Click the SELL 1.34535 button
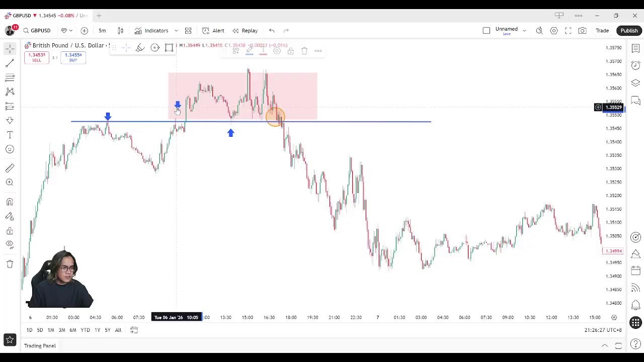This screenshot has width=644, height=362. point(37,57)
